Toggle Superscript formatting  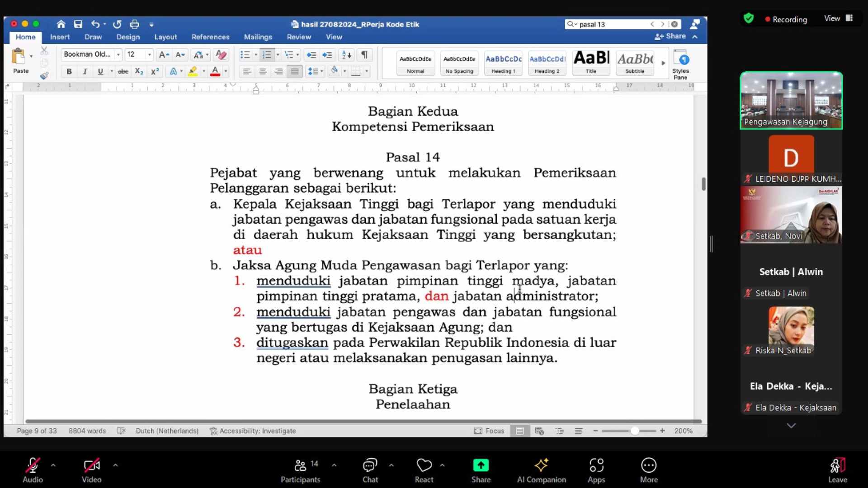point(155,71)
